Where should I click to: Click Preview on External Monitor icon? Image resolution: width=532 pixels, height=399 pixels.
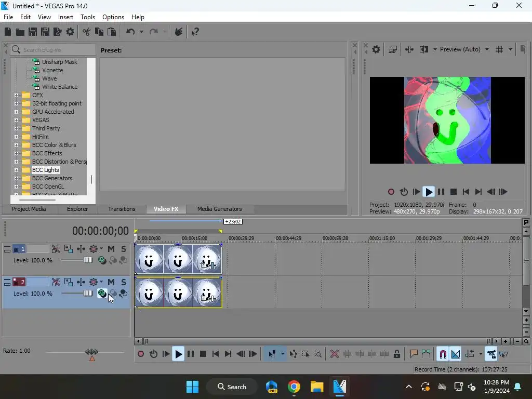393,49
